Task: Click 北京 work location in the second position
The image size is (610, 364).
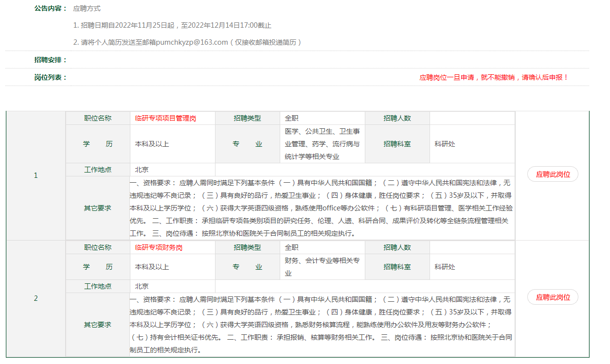Action: (x=142, y=286)
